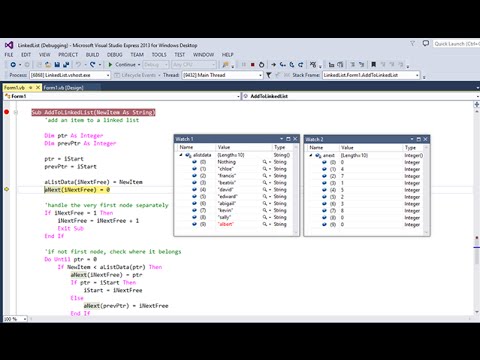The width and height of the screenshot is (480, 360).
Task: Click the Redo arrow icon
Action: click(x=93, y=65)
